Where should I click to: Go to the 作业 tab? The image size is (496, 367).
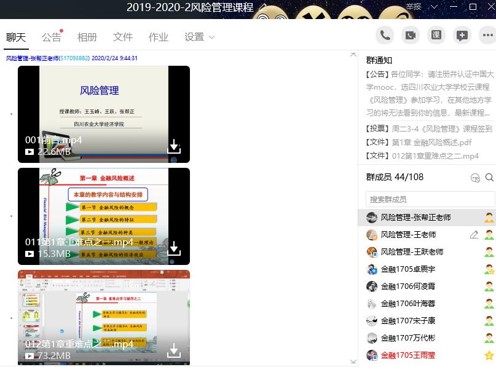click(x=158, y=37)
